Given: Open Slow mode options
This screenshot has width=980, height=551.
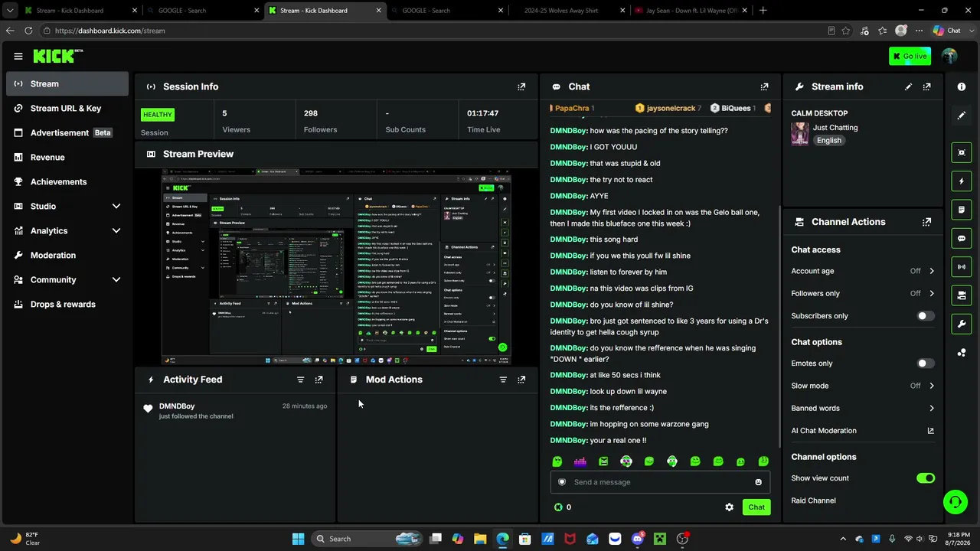Looking at the screenshot, I should click(x=863, y=386).
